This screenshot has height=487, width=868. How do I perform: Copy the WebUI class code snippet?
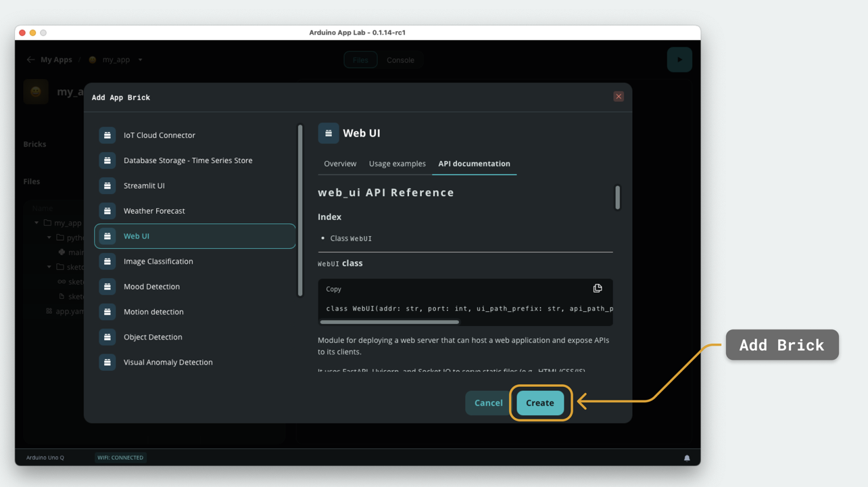pos(598,289)
